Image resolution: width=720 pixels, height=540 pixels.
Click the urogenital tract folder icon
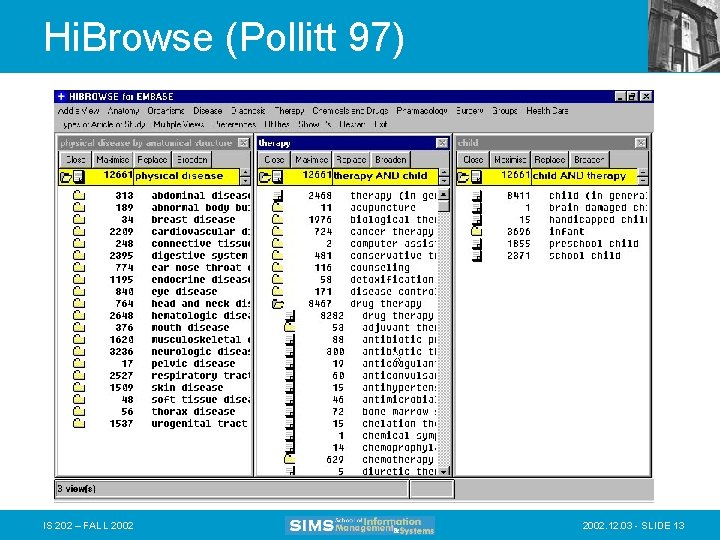[79, 423]
